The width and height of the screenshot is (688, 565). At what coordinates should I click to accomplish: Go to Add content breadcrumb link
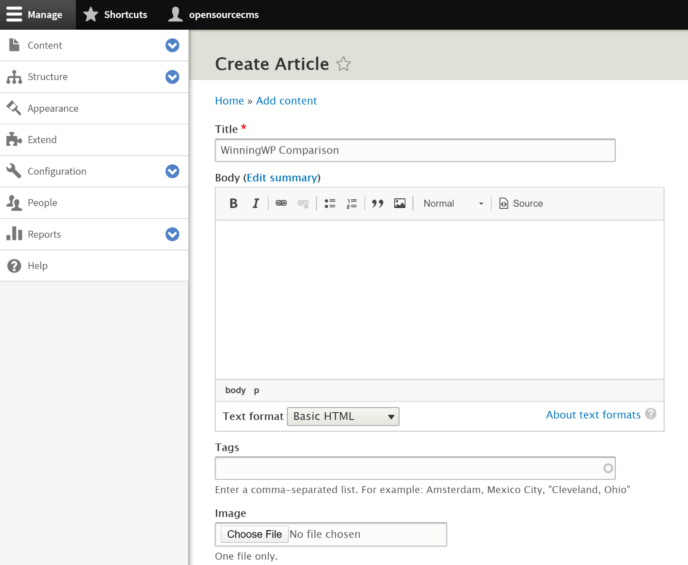pos(286,100)
